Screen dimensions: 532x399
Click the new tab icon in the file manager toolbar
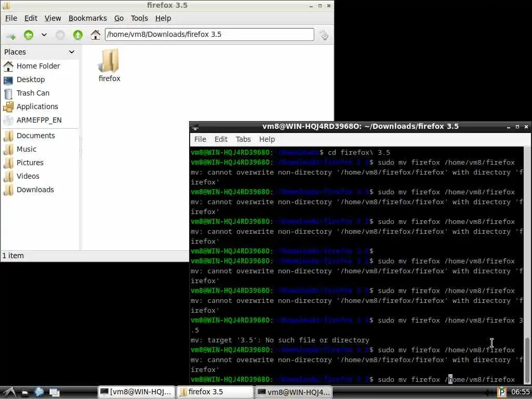(x=11, y=35)
